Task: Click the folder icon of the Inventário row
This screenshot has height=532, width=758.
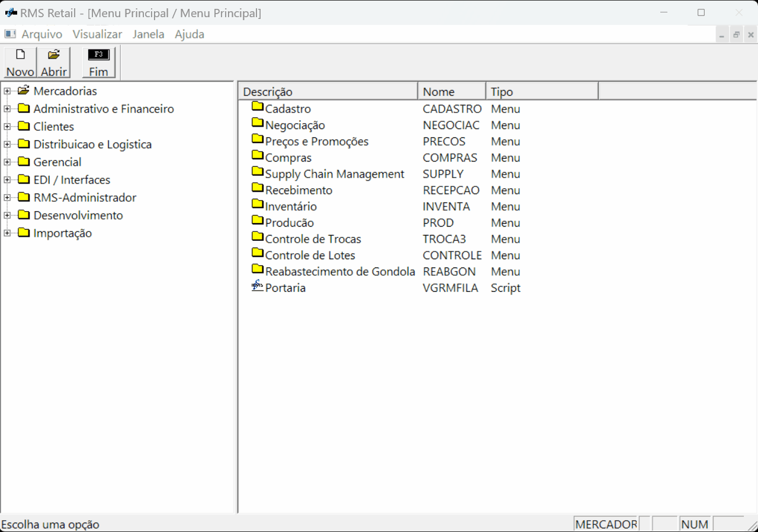Action: click(257, 204)
